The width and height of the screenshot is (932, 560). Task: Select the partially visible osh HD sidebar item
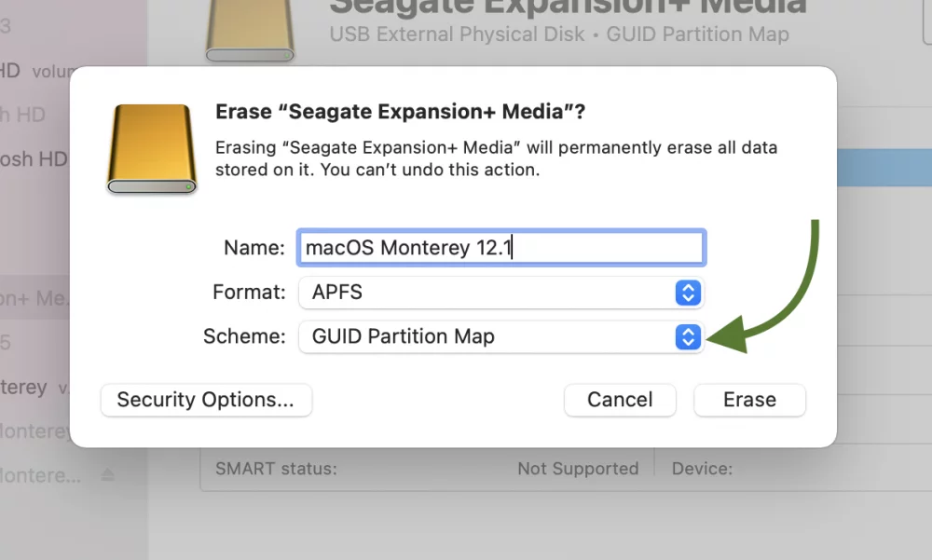point(34,159)
